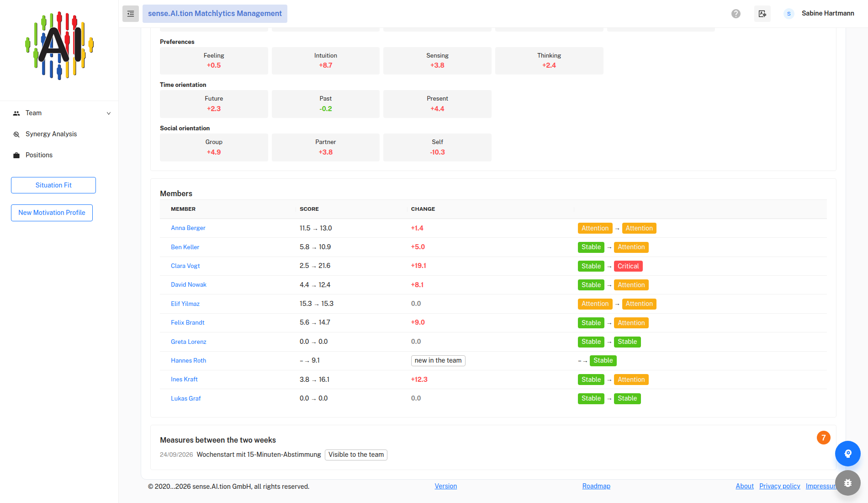
Task: Open Synergy Analysis in the sidebar
Action: pos(51,134)
